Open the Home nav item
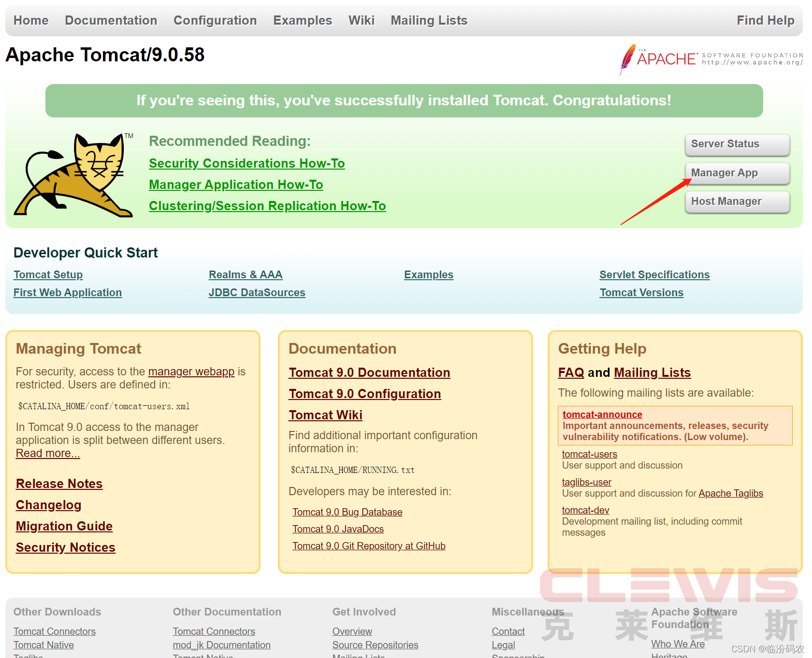812x658 pixels. pyautogui.click(x=31, y=20)
